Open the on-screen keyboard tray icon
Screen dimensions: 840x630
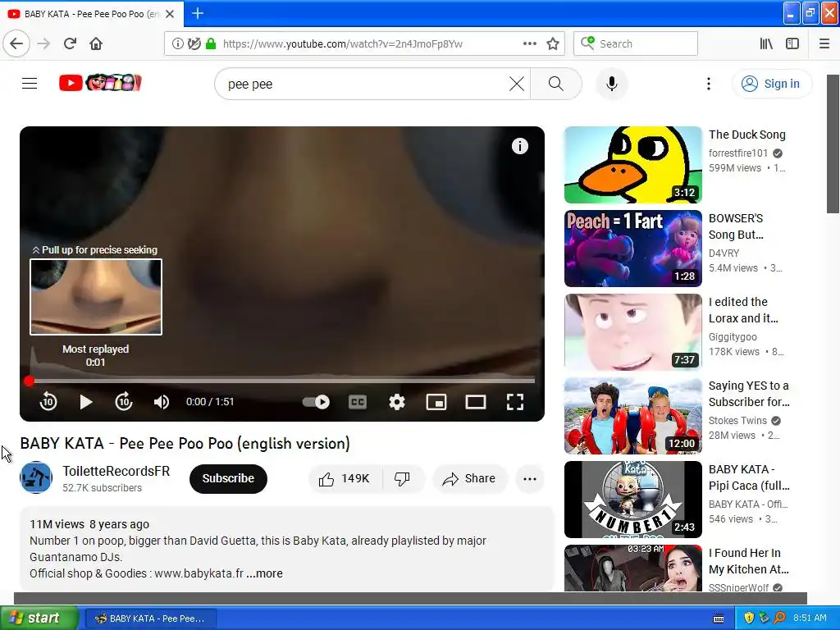tap(719, 619)
